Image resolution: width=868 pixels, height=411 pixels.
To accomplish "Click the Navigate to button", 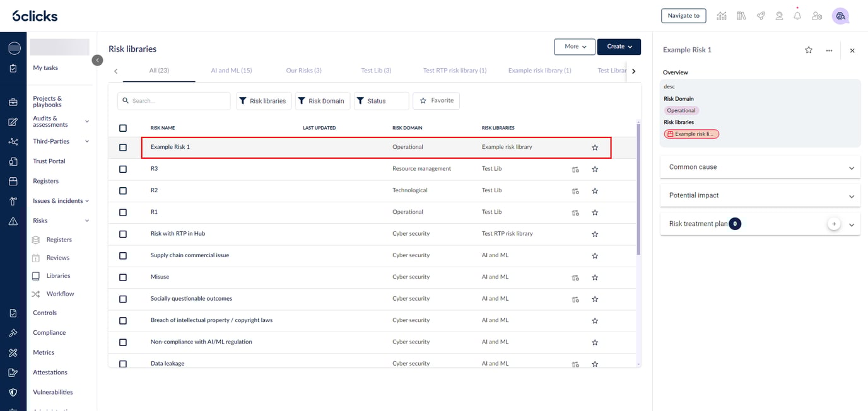I will (683, 16).
